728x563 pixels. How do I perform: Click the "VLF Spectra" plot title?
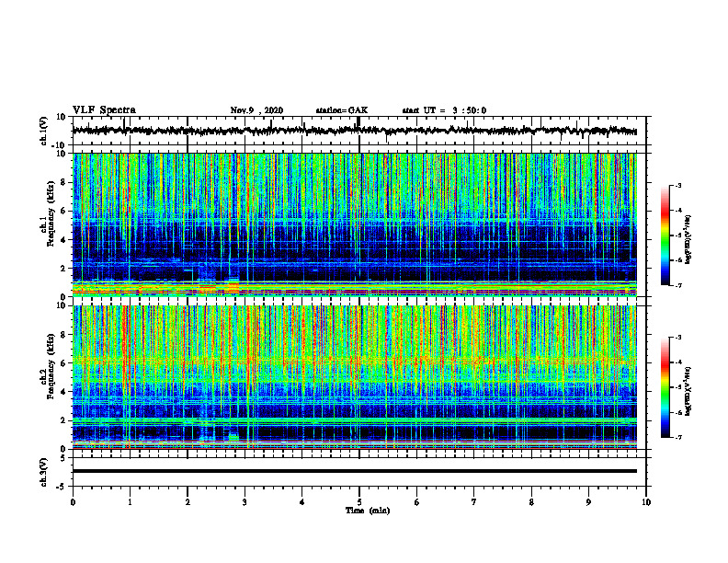click(104, 110)
